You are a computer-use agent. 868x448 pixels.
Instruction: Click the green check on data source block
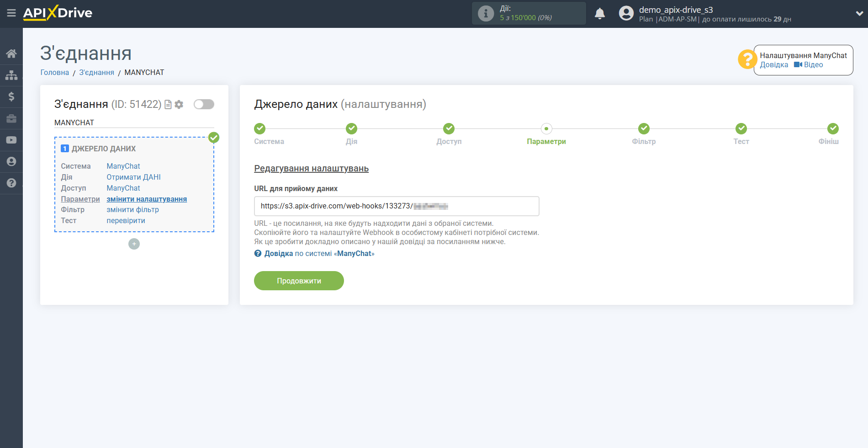[214, 137]
